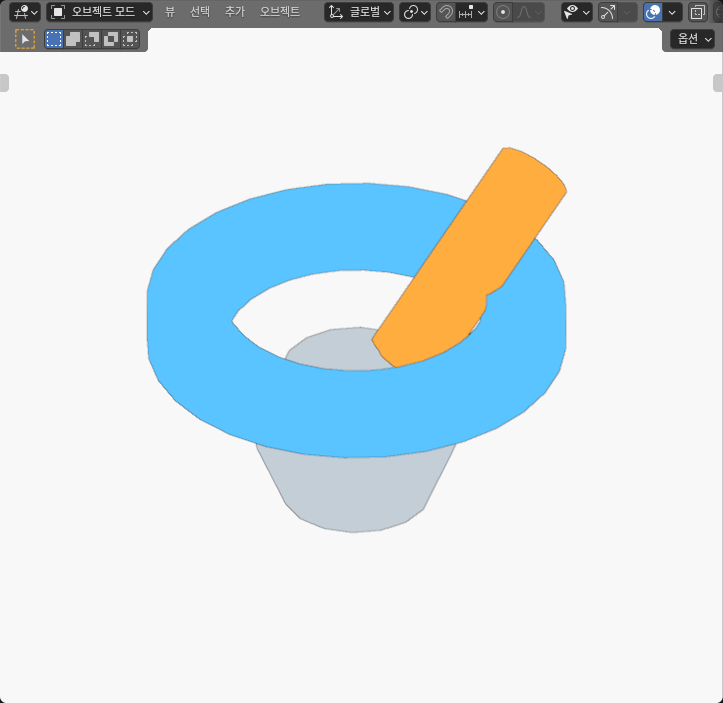The height and width of the screenshot is (703, 723).
Task: Open the editor type selector
Action: [25, 12]
